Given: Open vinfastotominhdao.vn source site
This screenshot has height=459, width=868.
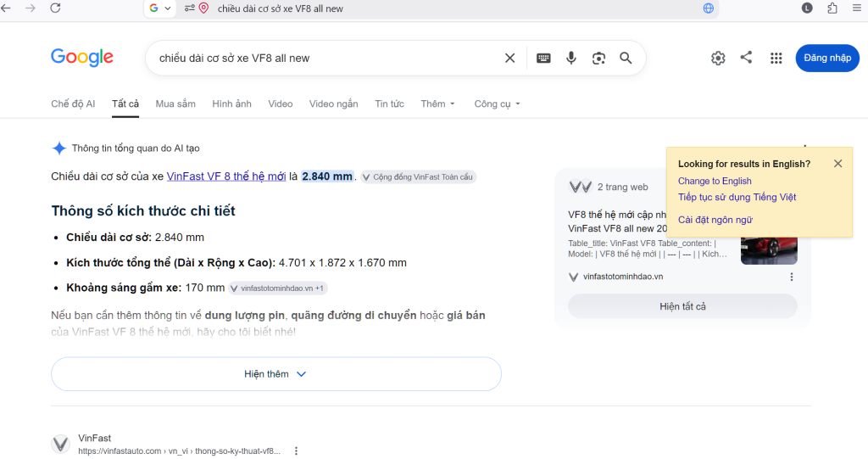Looking at the screenshot, I should click(622, 277).
